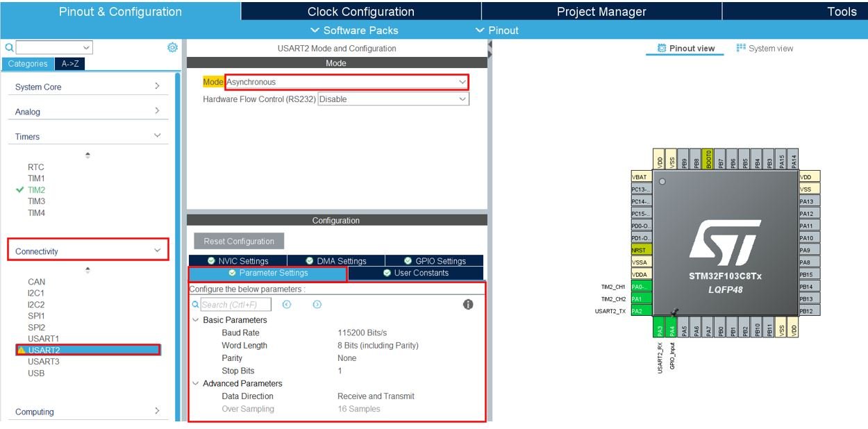Click the USART2 warning icon
The height and width of the screenshot is (429, 868).
coord(22,350)
